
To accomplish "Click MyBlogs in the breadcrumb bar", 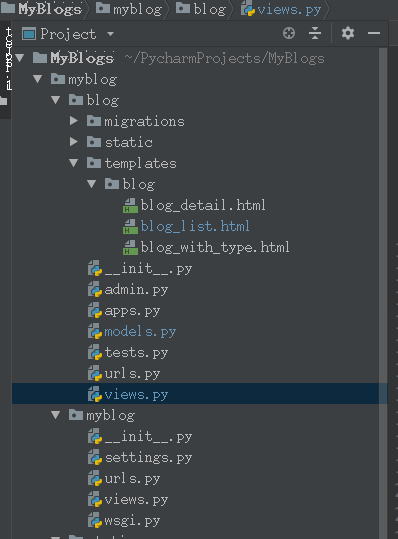I will [x=49, y=9].
